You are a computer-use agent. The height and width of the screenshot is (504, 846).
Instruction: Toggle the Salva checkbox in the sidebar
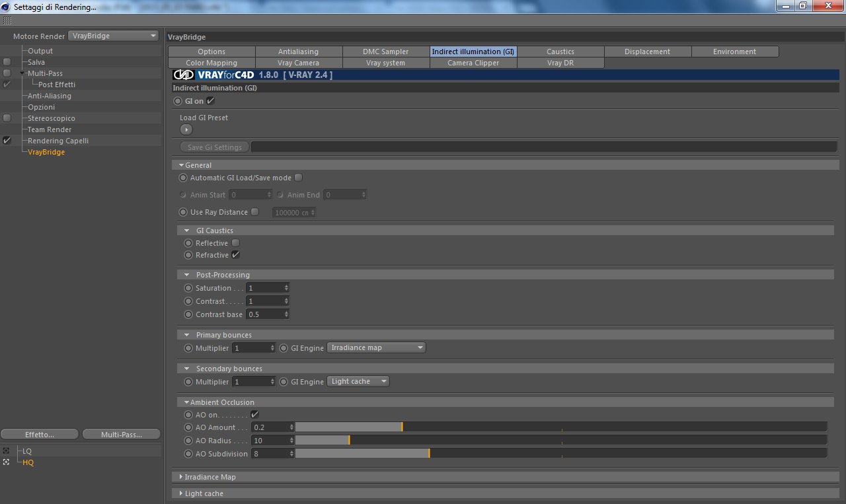(x=7, y=62)
